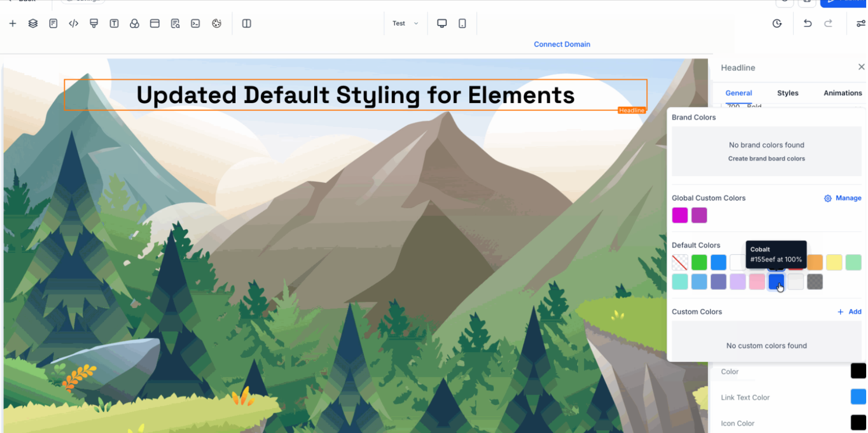Image resolution: width=868 pixels, height=433 pixels.
Task: Toggle the split layout panel icon
Action: pyautogui.click(x=247, y=24)
